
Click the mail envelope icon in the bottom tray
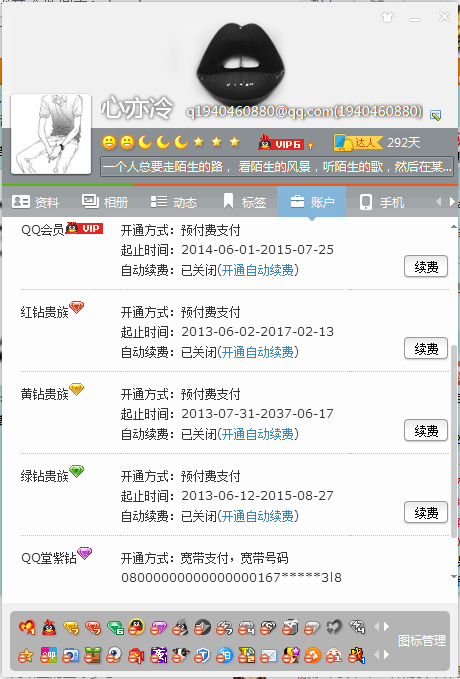(x=269, y=656)
